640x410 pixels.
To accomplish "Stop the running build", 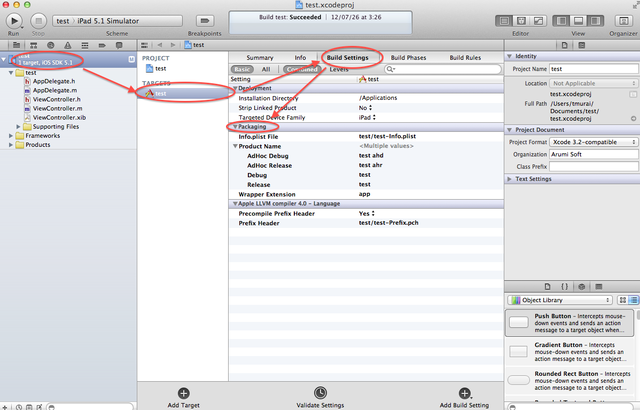I will point(38,20).
